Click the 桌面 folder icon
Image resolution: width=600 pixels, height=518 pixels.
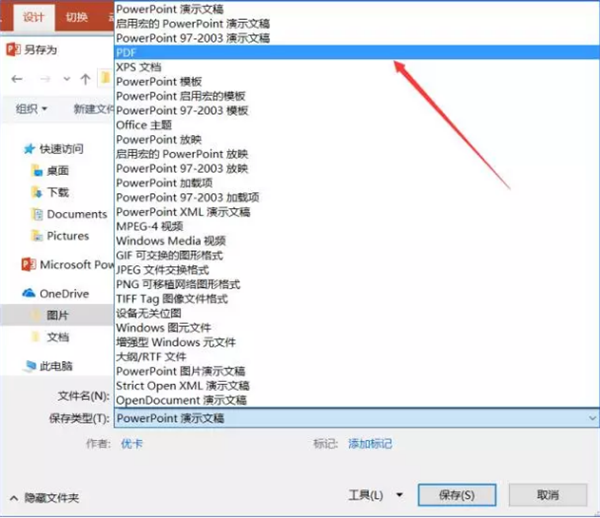tap(37, 171)
